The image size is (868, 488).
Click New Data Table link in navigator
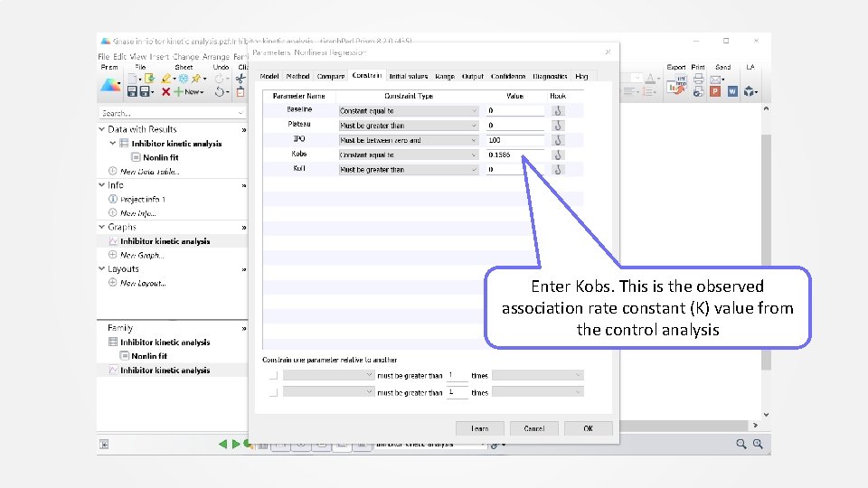pos(150,172)
